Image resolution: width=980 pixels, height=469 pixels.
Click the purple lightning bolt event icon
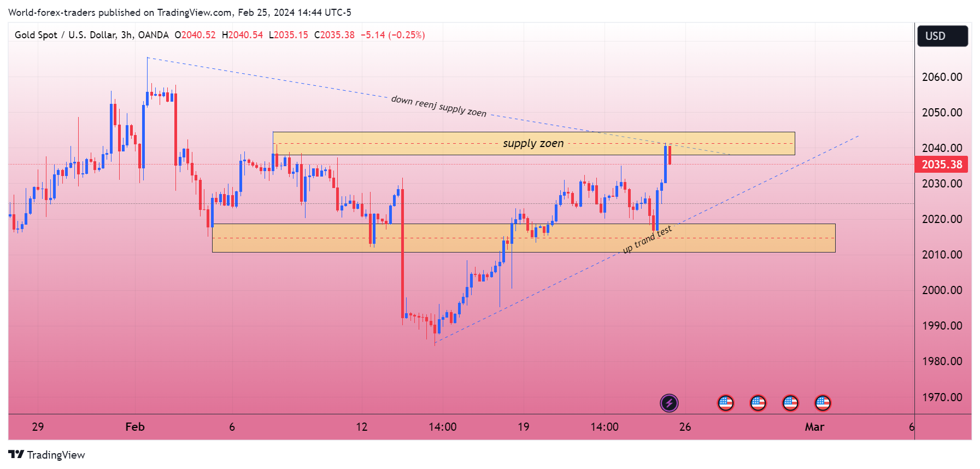[x=669, y=403]
